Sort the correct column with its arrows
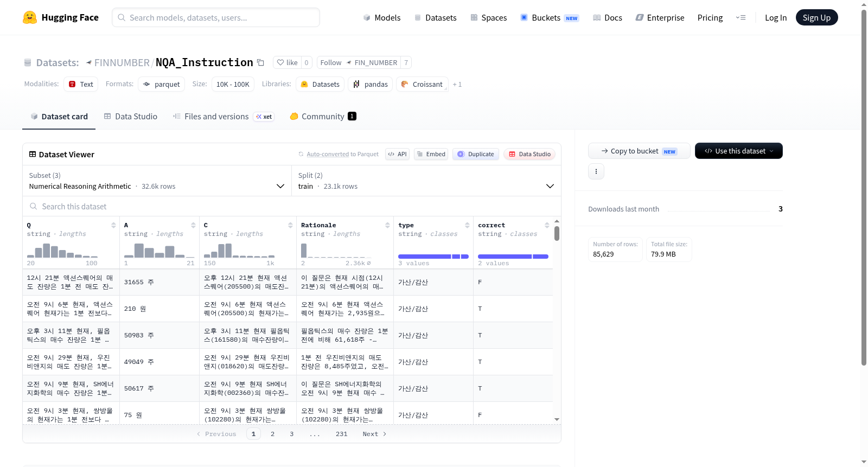Viewport: 868px width, 467px height. click(x=547, y=225)
